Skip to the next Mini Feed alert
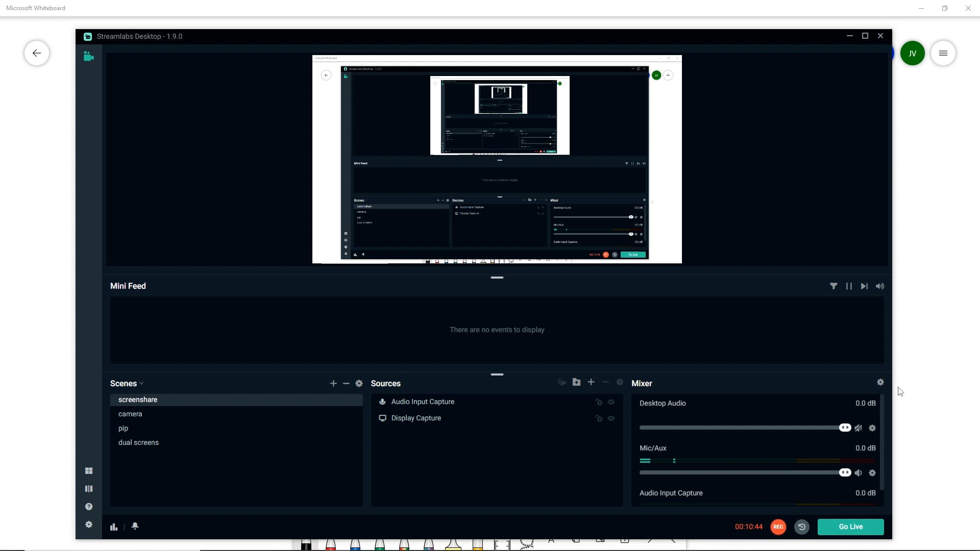The image size is (980, 551). point(864,286)
